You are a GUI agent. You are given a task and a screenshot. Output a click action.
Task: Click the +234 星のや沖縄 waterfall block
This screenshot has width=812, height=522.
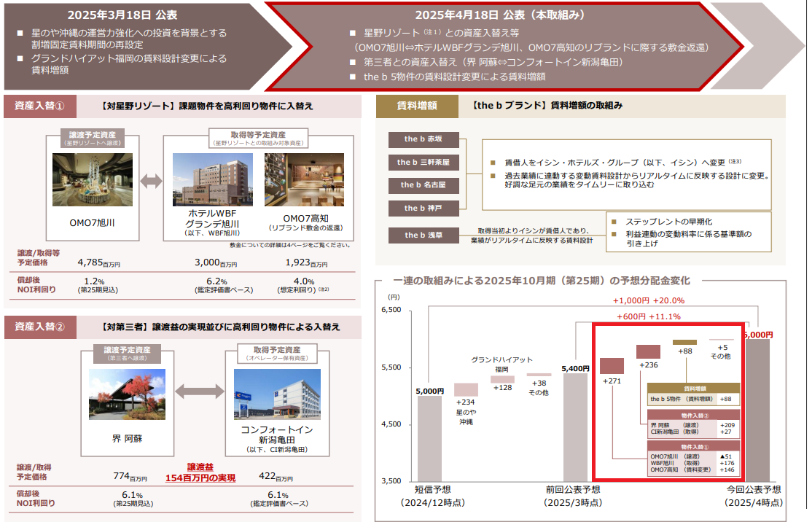(x=466, y=389)
